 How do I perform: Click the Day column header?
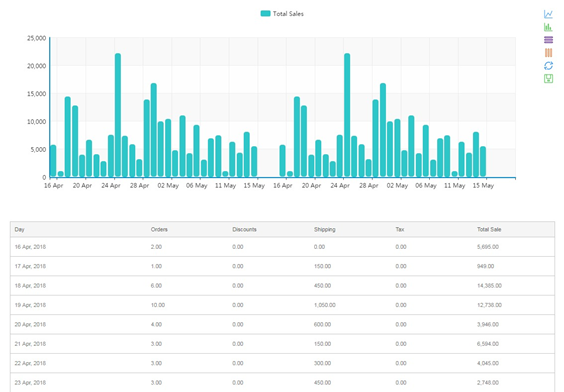pyautogui.click(x=19, y=229)
